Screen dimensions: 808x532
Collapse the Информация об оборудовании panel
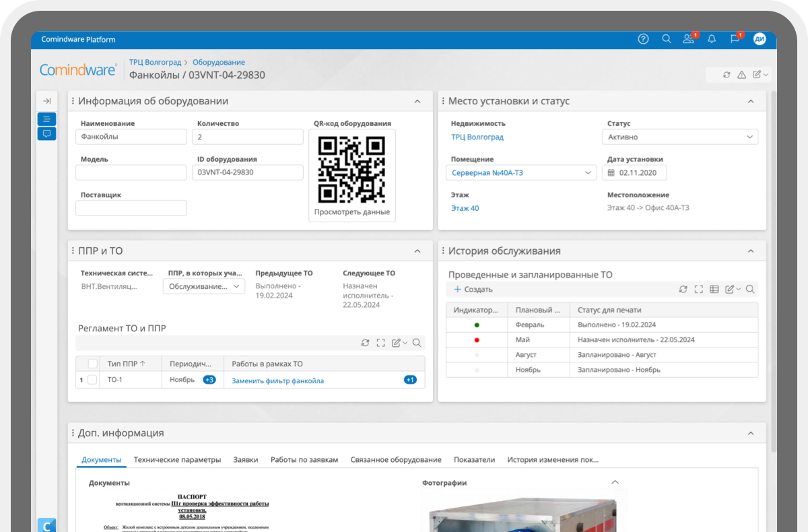click(x=417, y=101)
